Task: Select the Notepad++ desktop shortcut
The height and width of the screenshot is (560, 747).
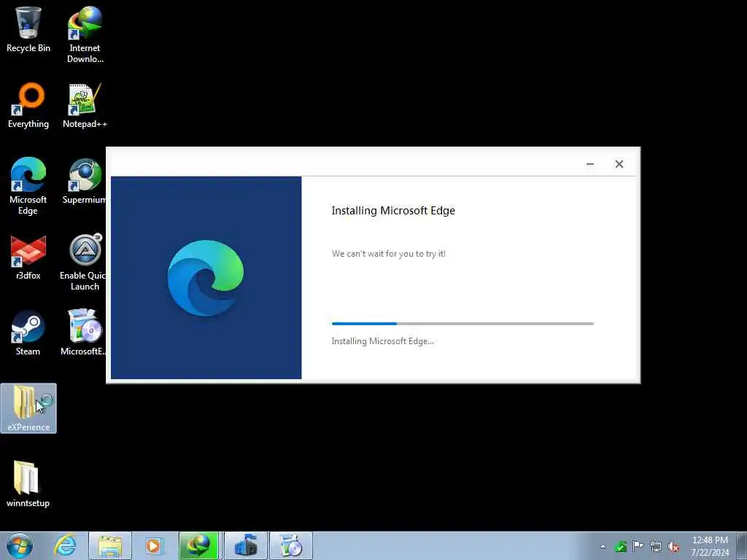Action: click(85, 105)
